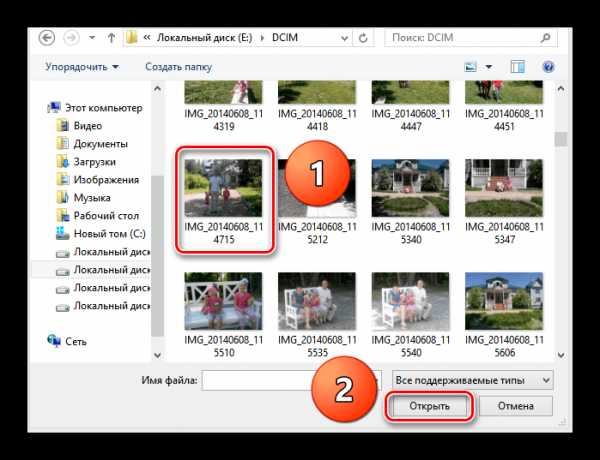
Task: Click Создать папку button
Action: coord(178,67)
